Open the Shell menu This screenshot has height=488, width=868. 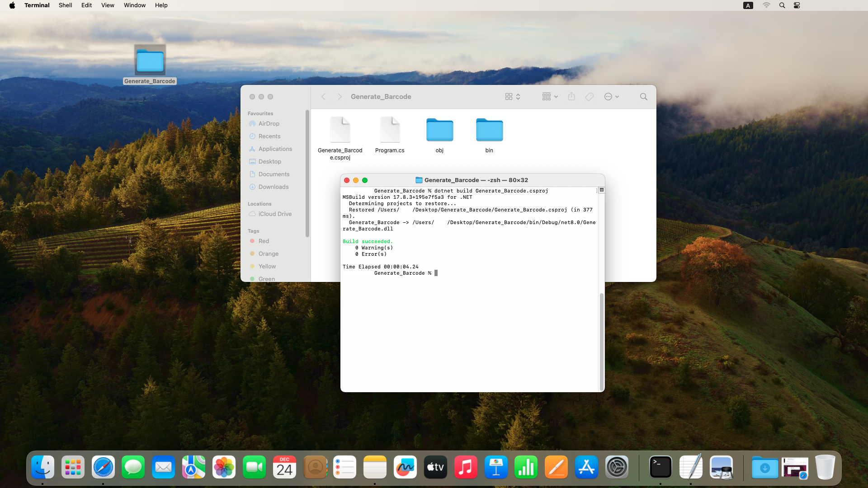pyautogui.click(x=65, y=5)
